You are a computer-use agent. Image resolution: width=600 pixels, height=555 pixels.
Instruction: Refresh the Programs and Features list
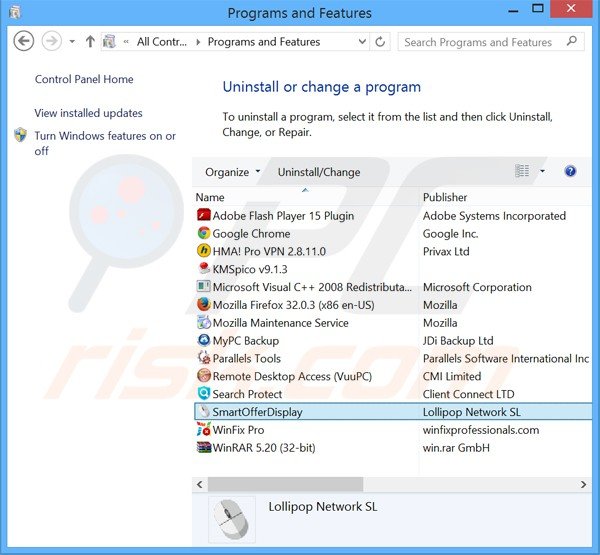point(380,41)
